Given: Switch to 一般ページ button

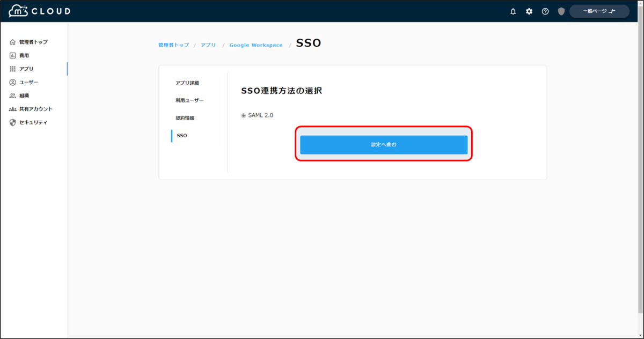Looking at the screenshot, I should (599, 11).
